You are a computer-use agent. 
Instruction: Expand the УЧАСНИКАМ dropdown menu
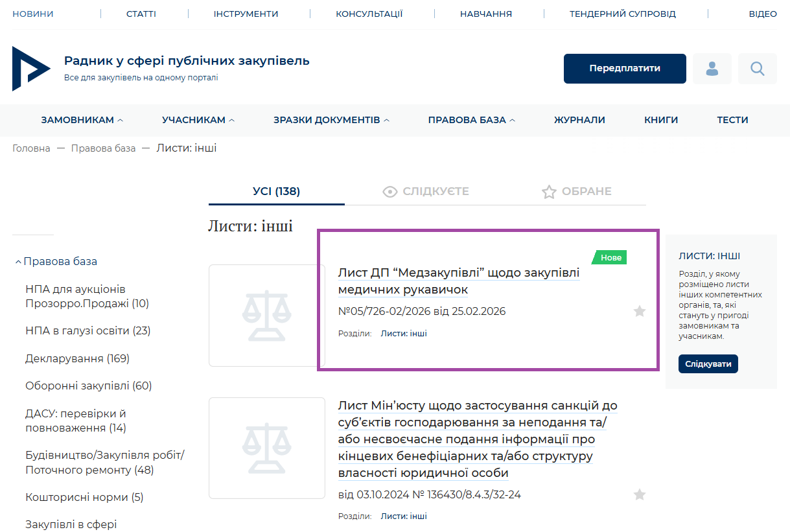pos(198,120)
